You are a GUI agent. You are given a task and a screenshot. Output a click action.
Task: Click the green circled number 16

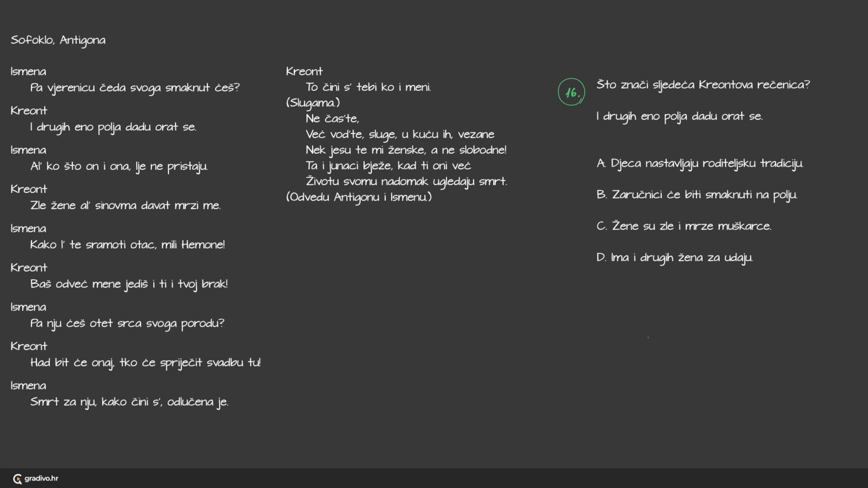pyautogui.click(x=571, y=92)
